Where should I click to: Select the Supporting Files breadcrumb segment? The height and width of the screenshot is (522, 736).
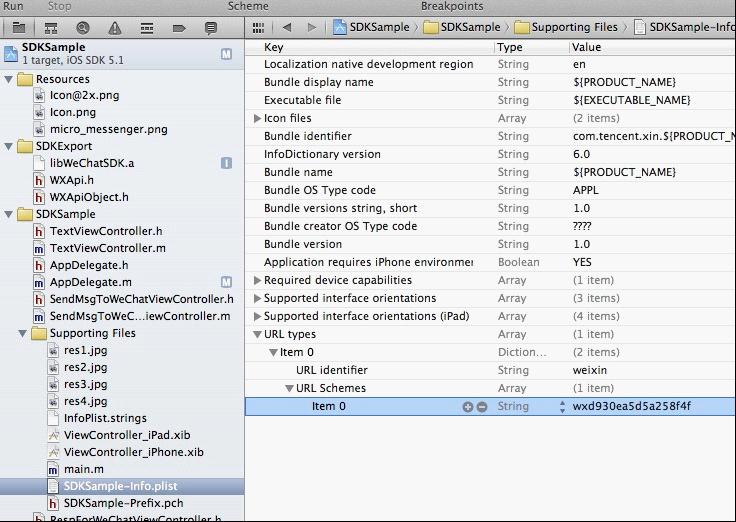566,27
